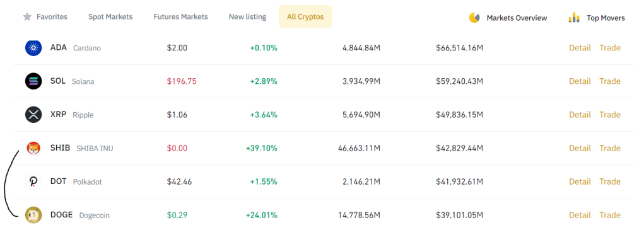This screenshot has width=644, height=230.
Task: Click the Solana SOL coin logo
Action: tap(33, 81)
